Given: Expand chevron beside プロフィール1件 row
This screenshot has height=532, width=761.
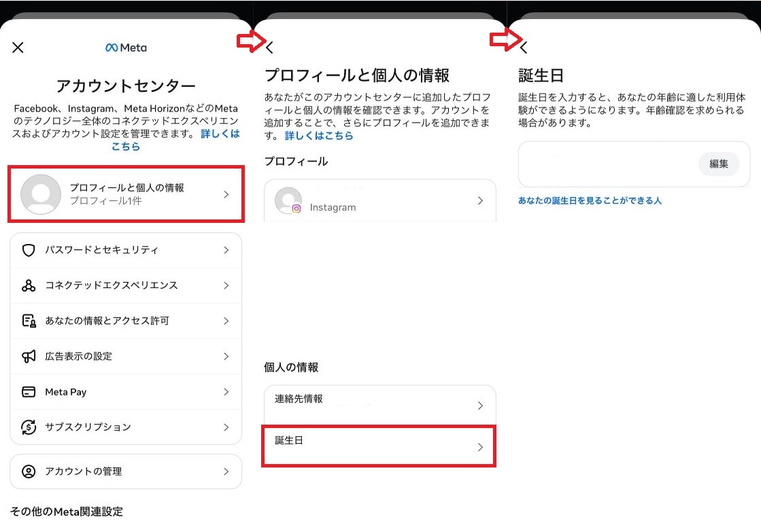Looking at the screenshot, I should 226,194.
